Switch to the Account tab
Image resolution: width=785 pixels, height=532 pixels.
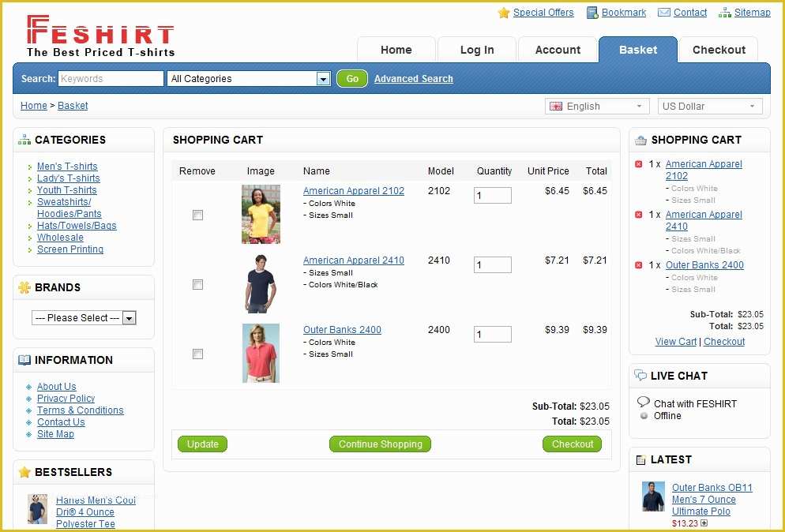tap(558, 50)
